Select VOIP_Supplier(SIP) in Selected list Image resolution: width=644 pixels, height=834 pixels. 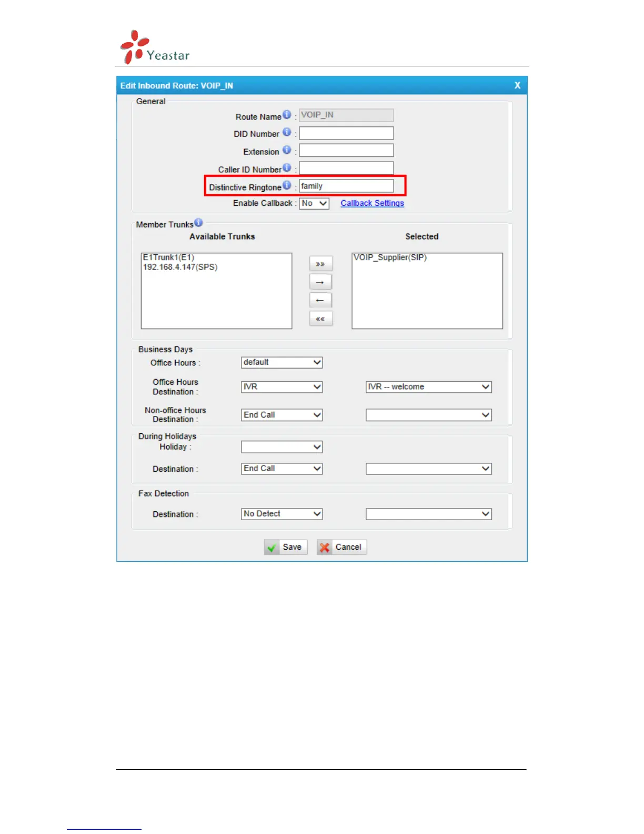coord(390,257)
